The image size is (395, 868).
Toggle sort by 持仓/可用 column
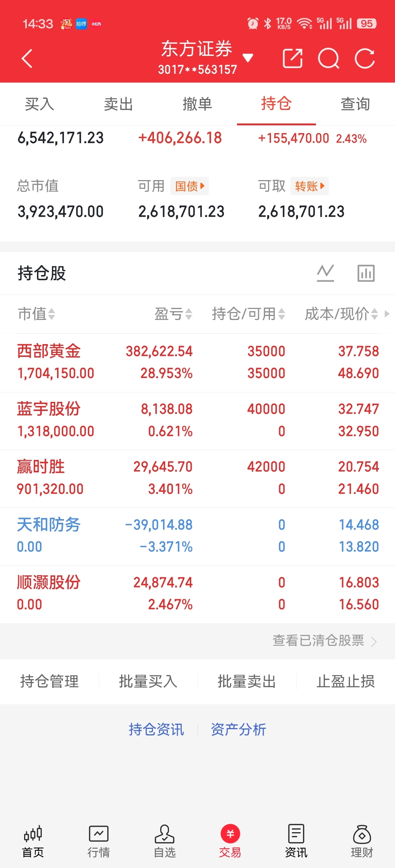click(248, 314)
